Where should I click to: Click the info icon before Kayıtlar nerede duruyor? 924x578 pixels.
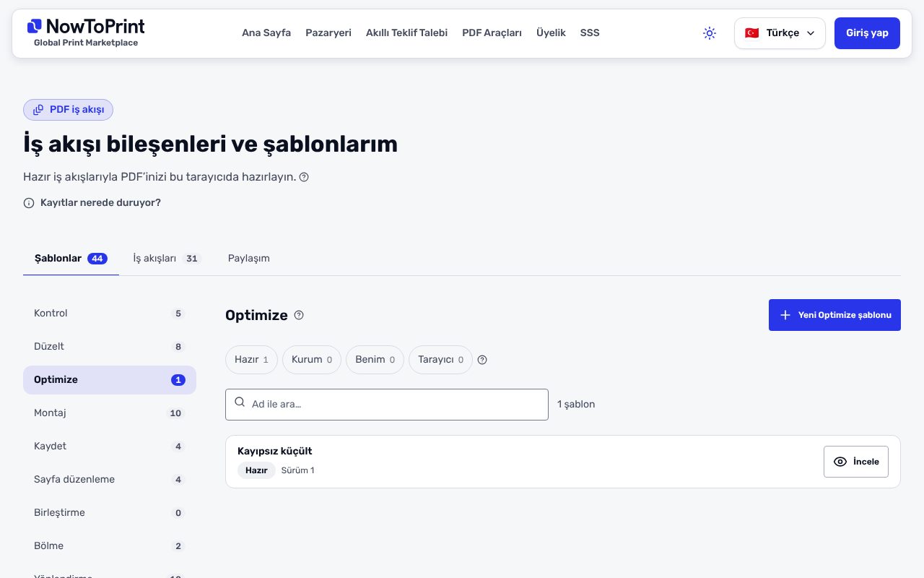pyautogui.click(x=29, y=203)
